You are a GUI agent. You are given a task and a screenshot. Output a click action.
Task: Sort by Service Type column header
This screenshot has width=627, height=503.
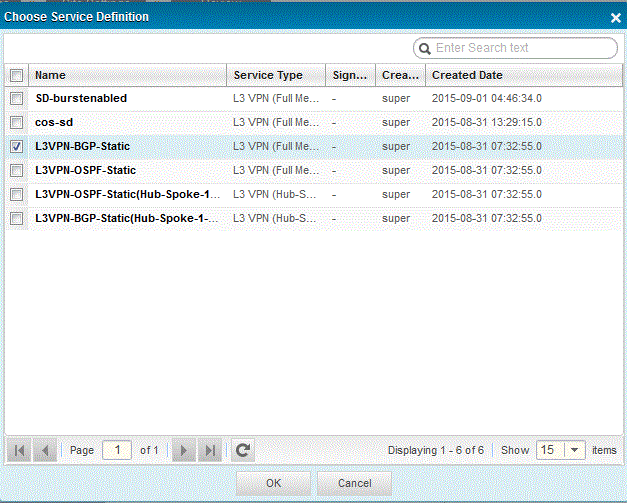coord(276,75)
